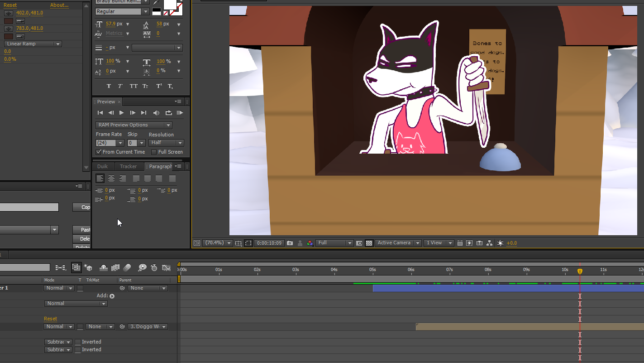The width and height of the screenshot is (644, 363).
Task: Open parent dropdown showing 3. Doggo
Action: [148, 327]
